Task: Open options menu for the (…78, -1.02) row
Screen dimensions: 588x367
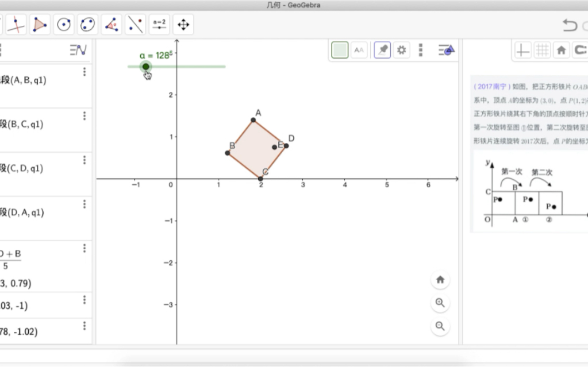Action: 84,326
